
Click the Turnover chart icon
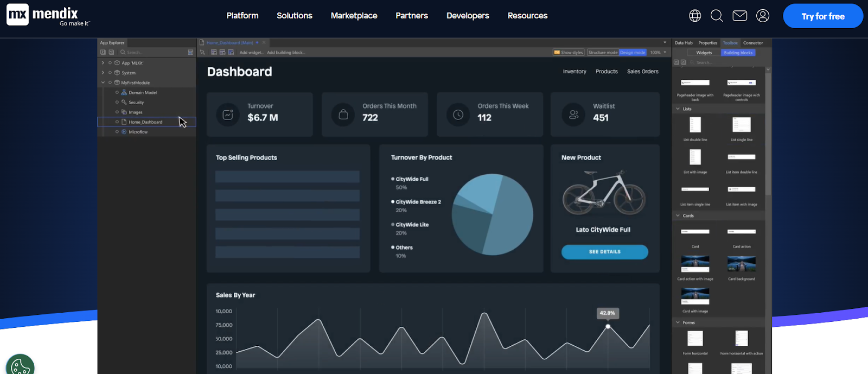228,115
